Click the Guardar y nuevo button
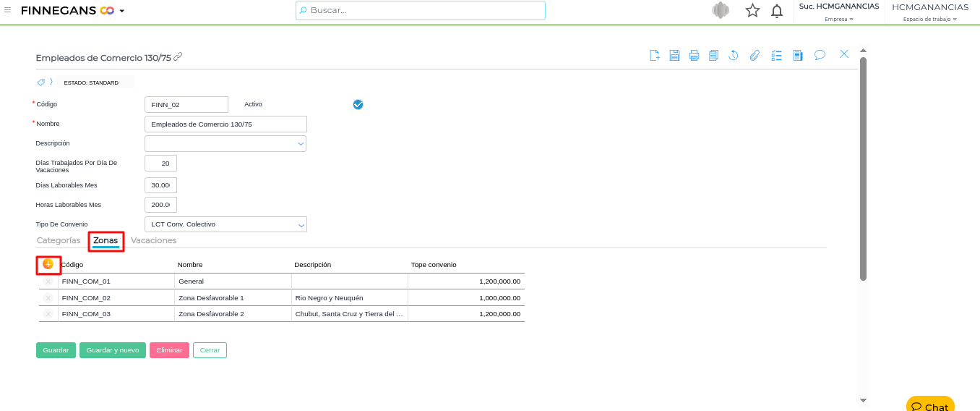 (x=113, y=350)
